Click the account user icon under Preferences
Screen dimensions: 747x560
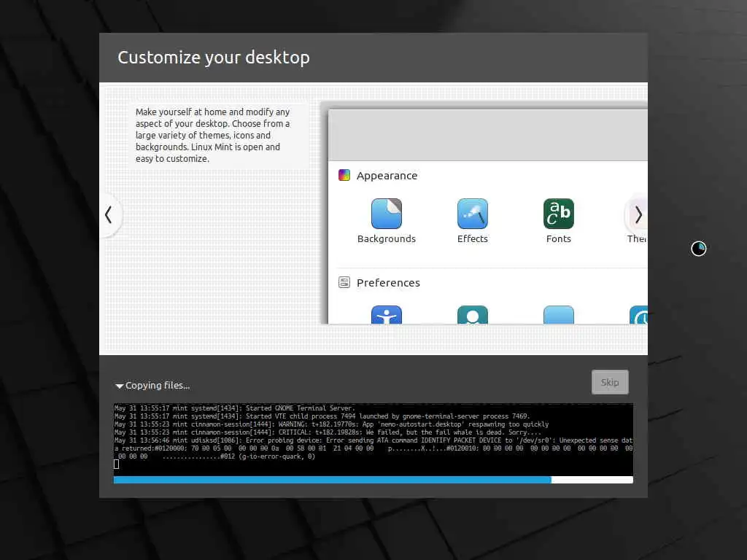(x=472, y=315)
